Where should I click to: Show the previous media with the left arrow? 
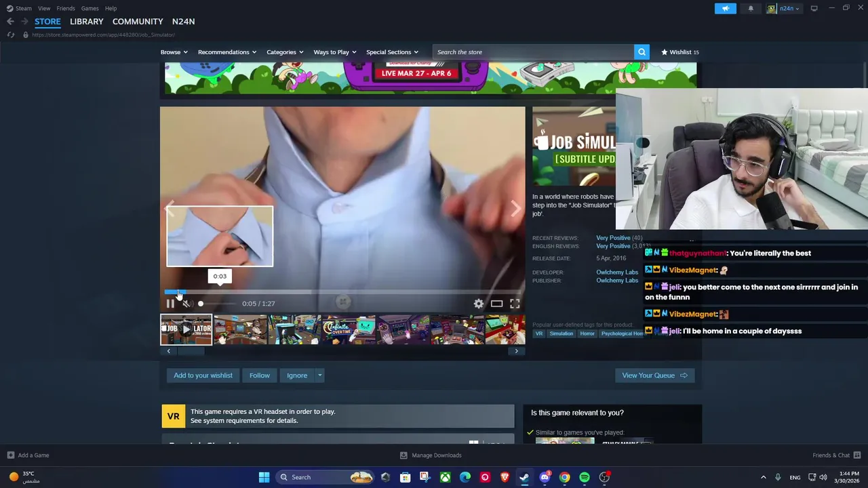click(x=170, y=209)
